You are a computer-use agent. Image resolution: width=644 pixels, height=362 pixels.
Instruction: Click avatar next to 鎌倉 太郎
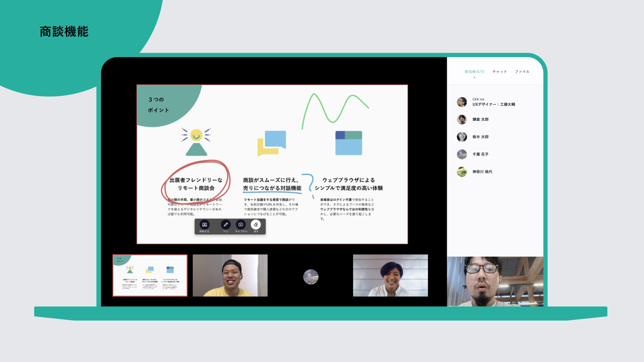[462, 119]
